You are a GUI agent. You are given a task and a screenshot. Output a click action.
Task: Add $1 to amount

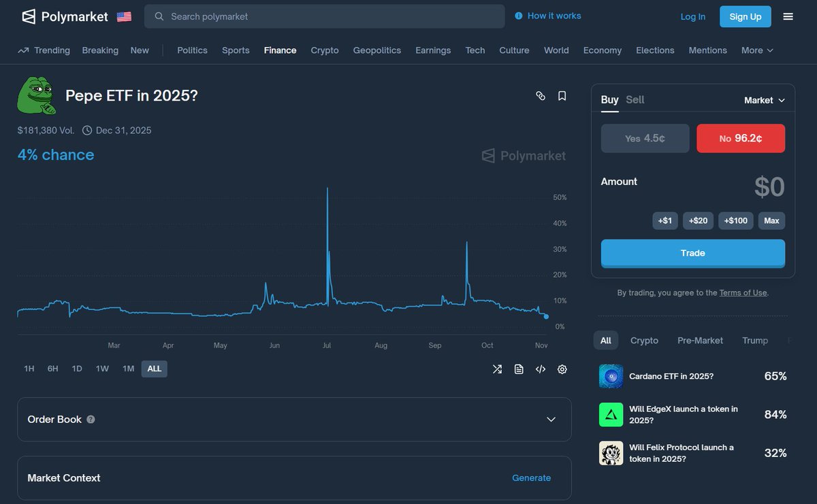(665, 220)
